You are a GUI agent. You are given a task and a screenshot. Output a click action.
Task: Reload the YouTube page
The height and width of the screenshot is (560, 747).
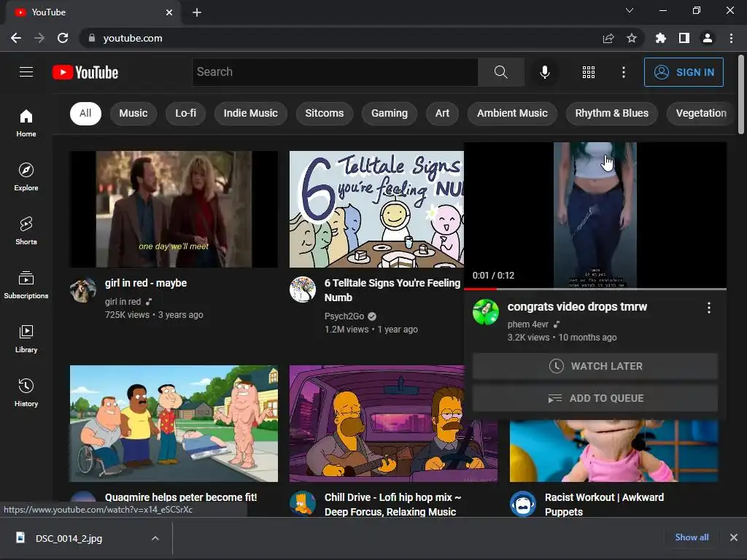(63, 38)
